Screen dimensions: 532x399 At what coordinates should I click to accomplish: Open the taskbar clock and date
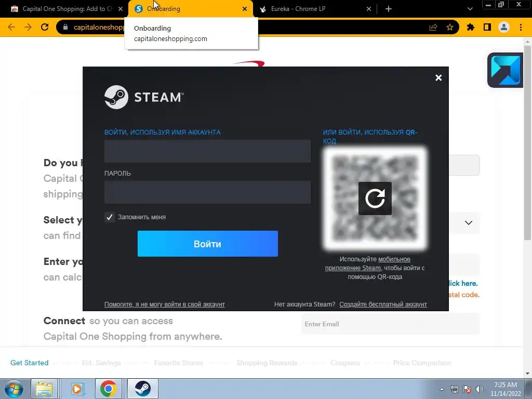pyautogui.click(x=506, y=389)
